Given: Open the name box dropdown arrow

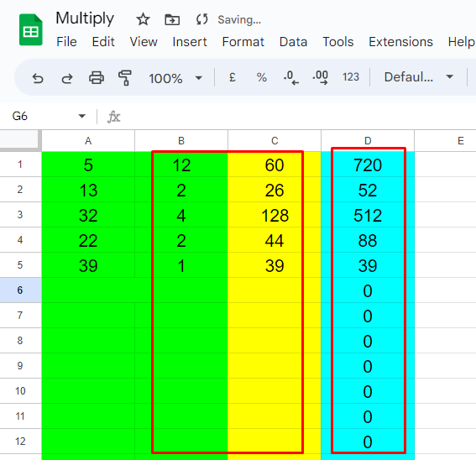Looking at the screenshot, I should pyautogui.click(x=81, y=116).
